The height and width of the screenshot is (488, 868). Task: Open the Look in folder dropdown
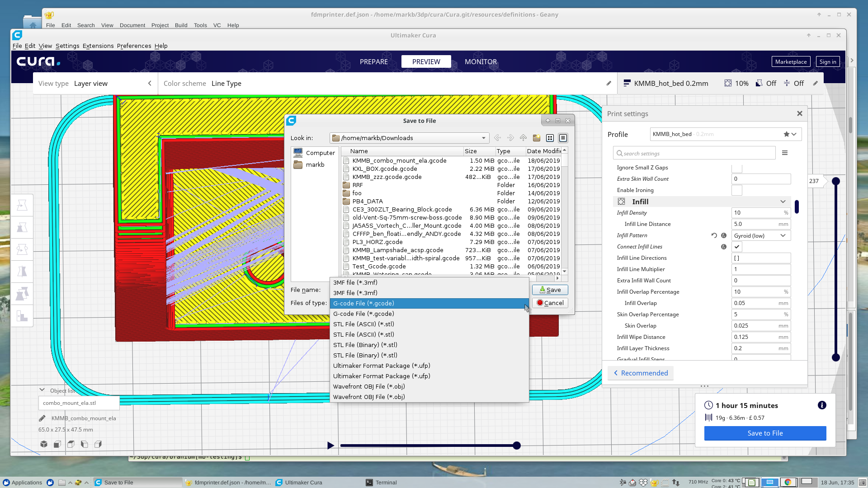tap(483, 138)
